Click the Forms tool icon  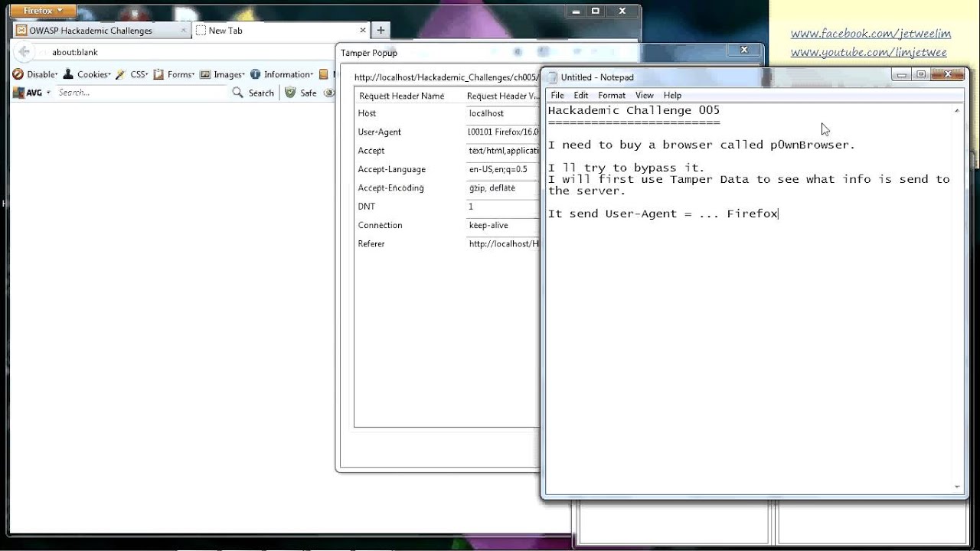click(158, 74)
